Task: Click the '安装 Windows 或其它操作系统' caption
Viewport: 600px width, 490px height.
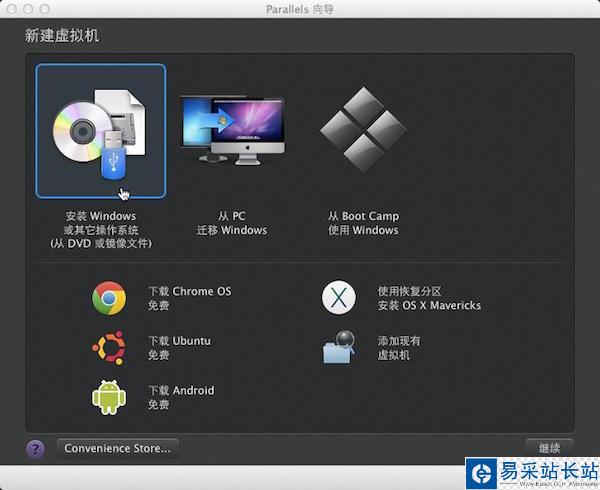Action: click(101, 223)
